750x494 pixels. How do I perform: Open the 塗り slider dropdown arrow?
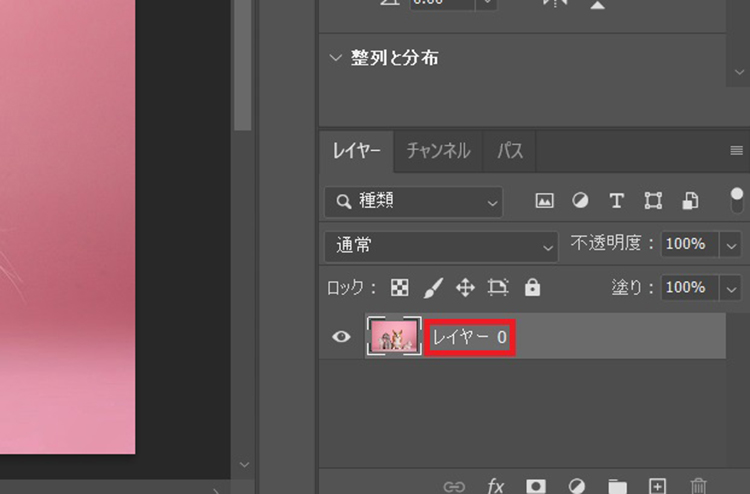point(731,289)
